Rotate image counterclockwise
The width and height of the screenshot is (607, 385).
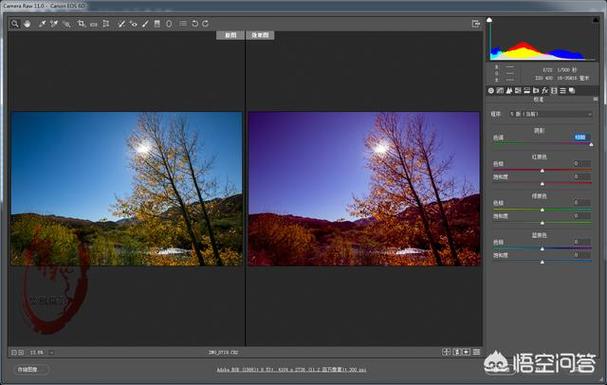pyautogui.click(x=195, y=24)
